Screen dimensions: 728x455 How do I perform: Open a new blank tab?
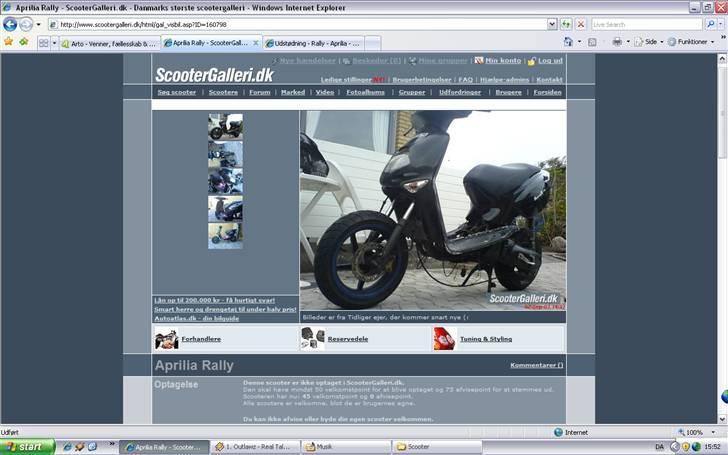[372, 43]
